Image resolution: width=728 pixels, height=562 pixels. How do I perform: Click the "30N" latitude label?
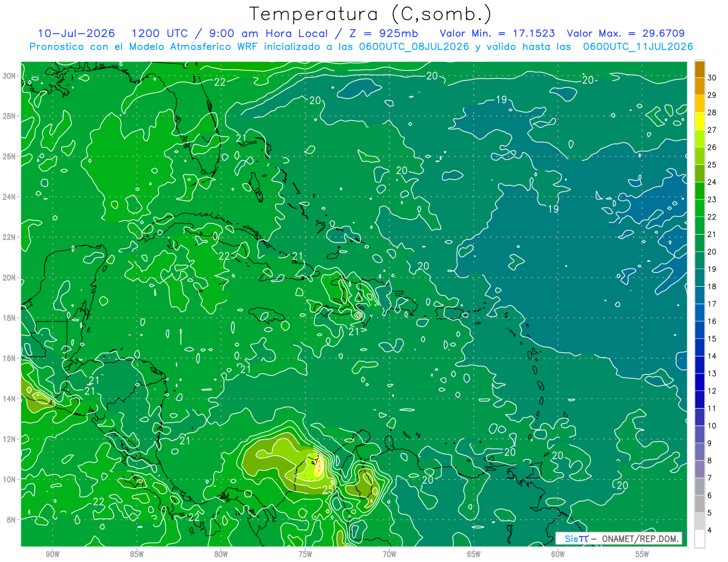coord(9,76)
